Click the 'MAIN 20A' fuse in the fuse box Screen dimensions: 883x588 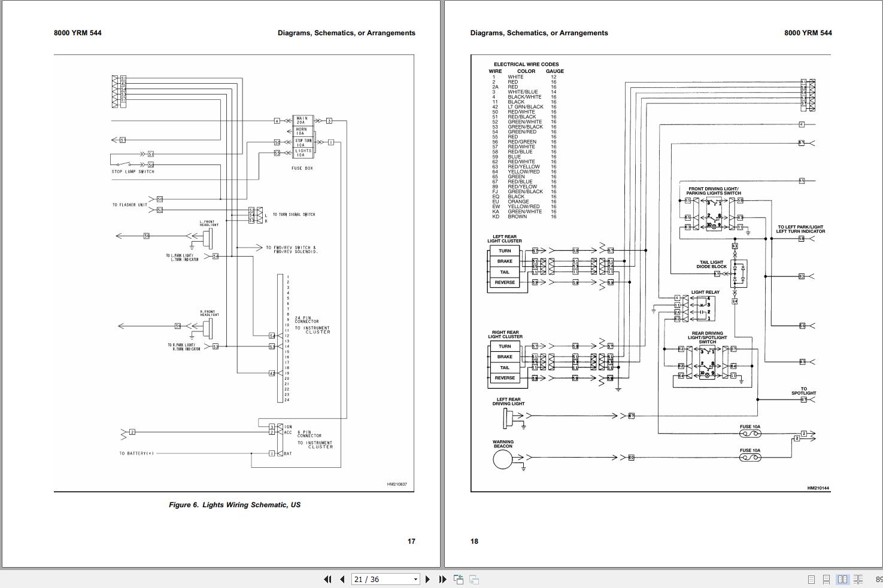pyautogui.click(x=302, y=120)
